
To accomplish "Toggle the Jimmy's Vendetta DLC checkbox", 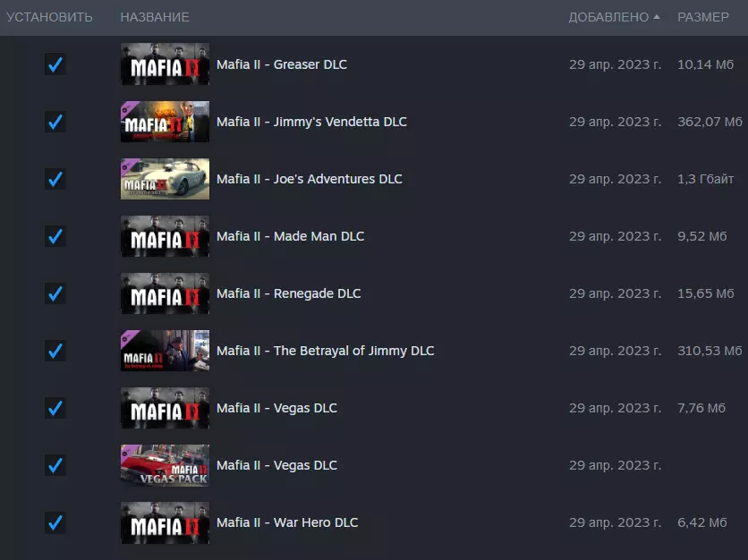I will [x=55, y=122].
